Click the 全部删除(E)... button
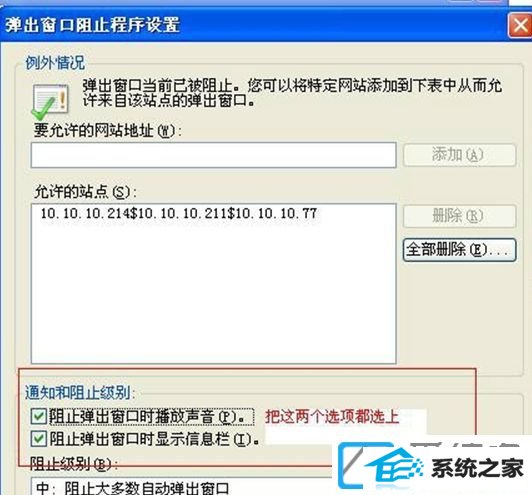The height and width of the screenshot is (495, 532). [x=459, y=250]
